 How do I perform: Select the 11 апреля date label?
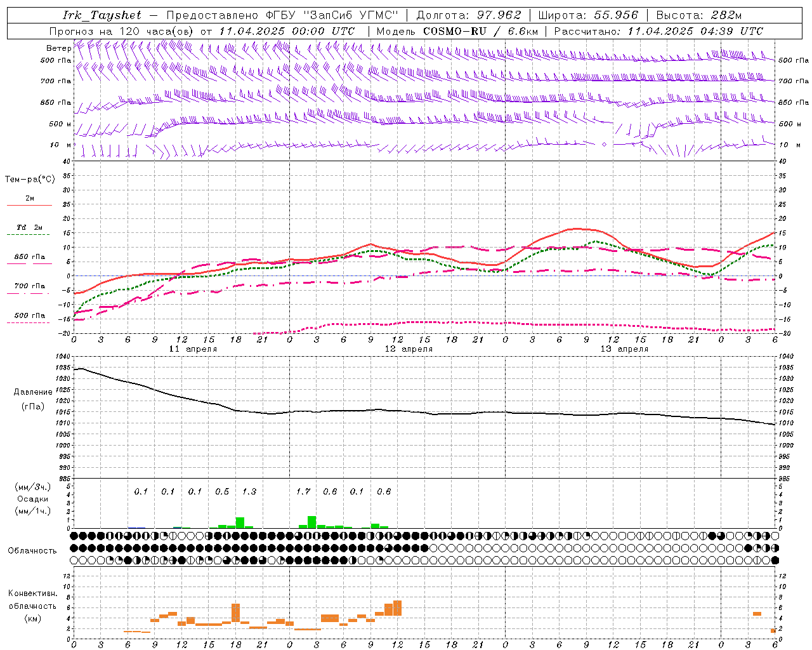tap(193, 349)
